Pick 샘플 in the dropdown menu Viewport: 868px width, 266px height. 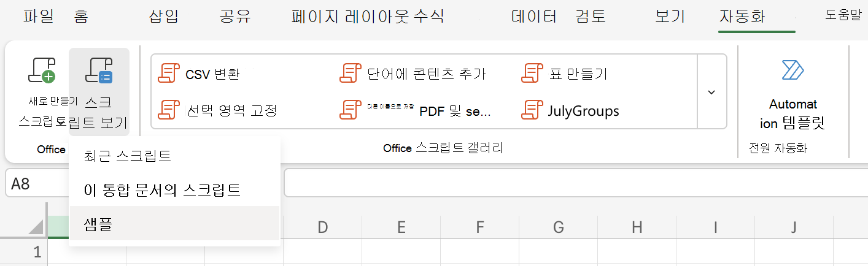175,223
